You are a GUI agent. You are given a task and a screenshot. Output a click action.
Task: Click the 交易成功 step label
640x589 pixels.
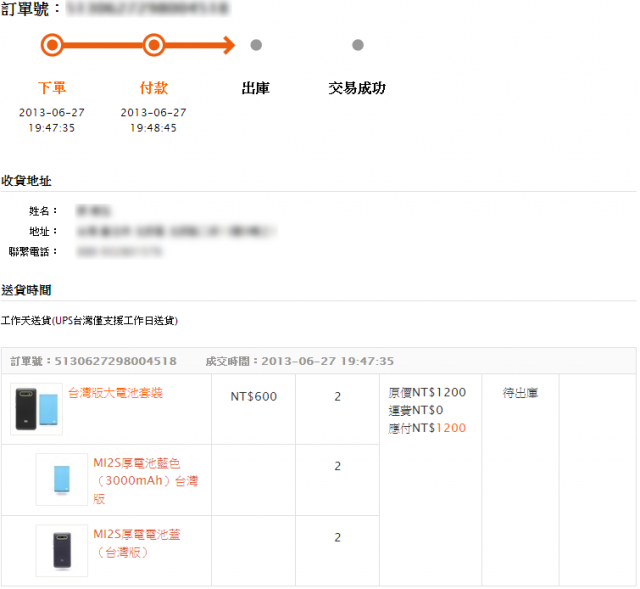coord(357,88)
